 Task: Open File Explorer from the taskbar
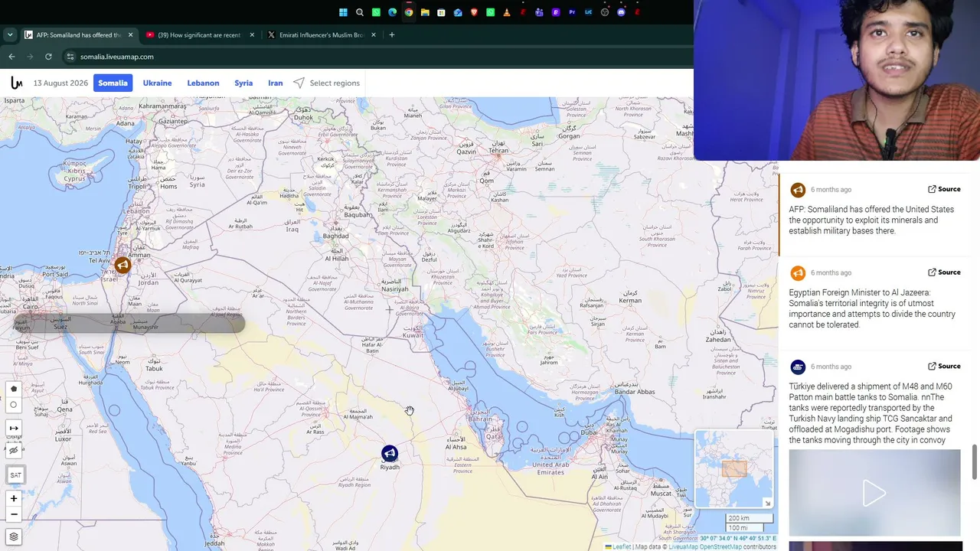pyautogui.click(x=425, y=12)
